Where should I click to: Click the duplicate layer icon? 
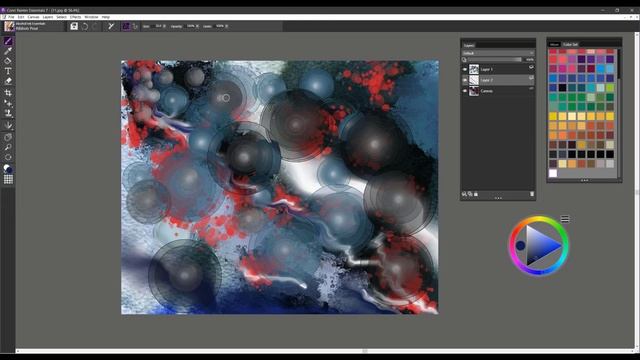tap(470, 194)
